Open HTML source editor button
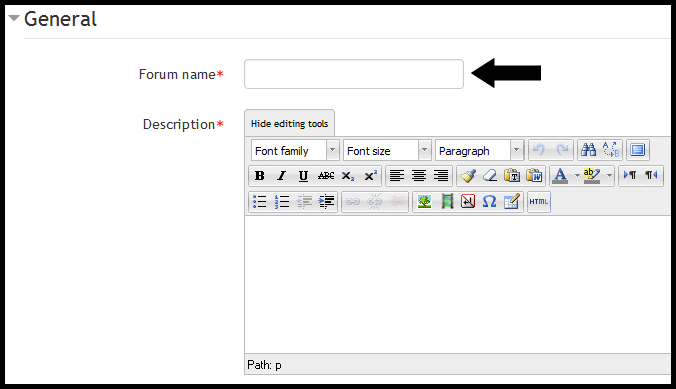676x389 pixels. click(x=538, y=201)
